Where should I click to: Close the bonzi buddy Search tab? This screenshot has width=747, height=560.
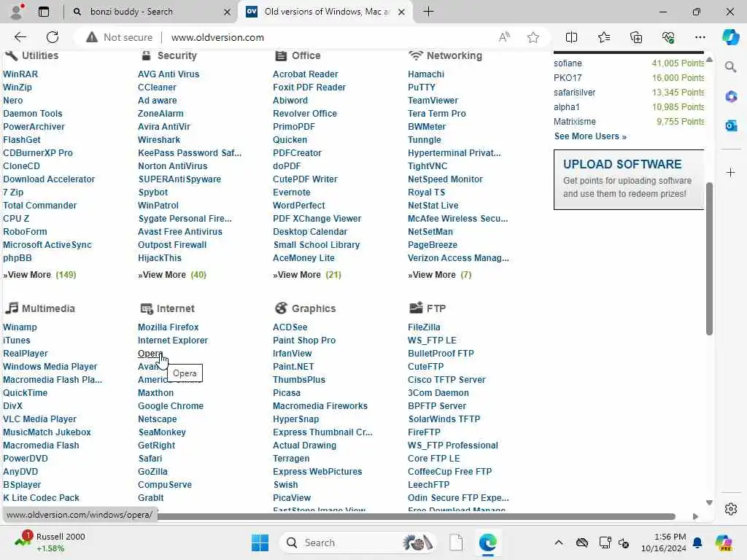point(228,12)
